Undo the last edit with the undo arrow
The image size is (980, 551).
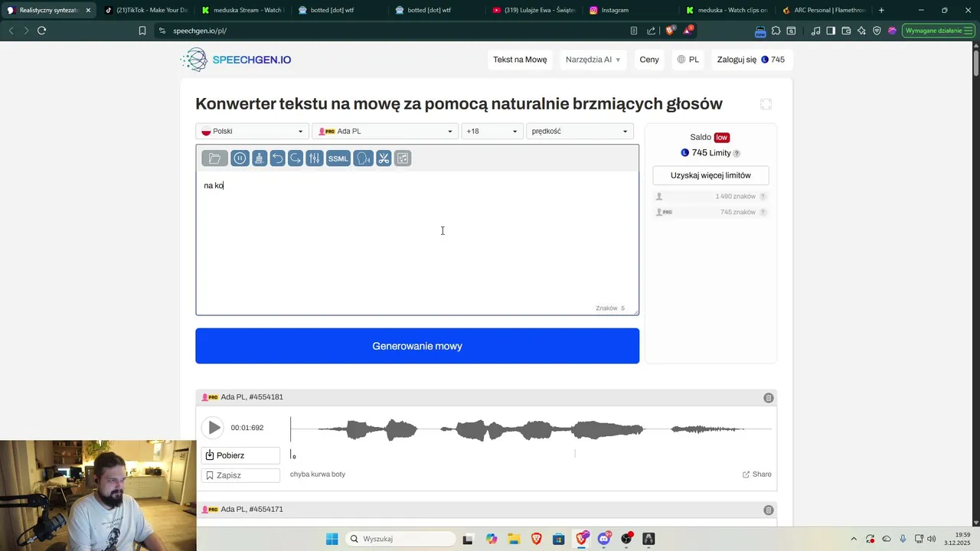point(277,158)
